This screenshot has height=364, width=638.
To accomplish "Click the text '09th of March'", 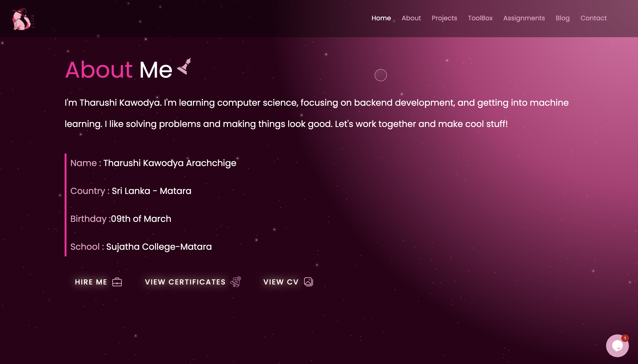I will click(x=141, y=219).
